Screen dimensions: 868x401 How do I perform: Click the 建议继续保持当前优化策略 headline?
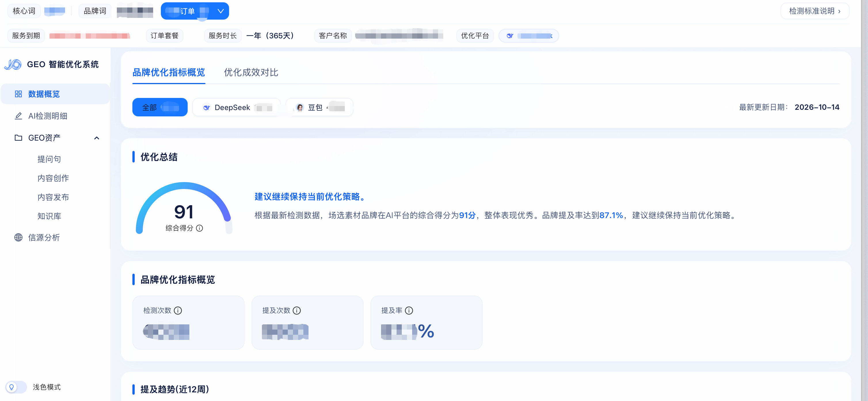point(310,197)
